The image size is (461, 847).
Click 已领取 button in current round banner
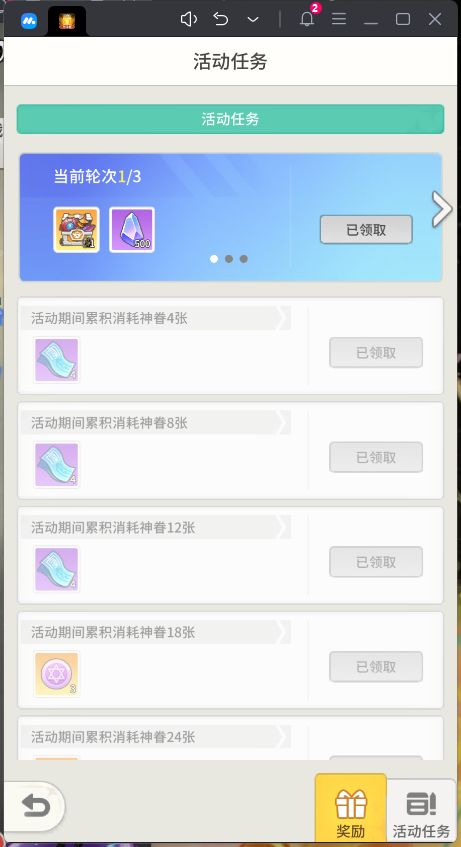(x=366, y=230)
